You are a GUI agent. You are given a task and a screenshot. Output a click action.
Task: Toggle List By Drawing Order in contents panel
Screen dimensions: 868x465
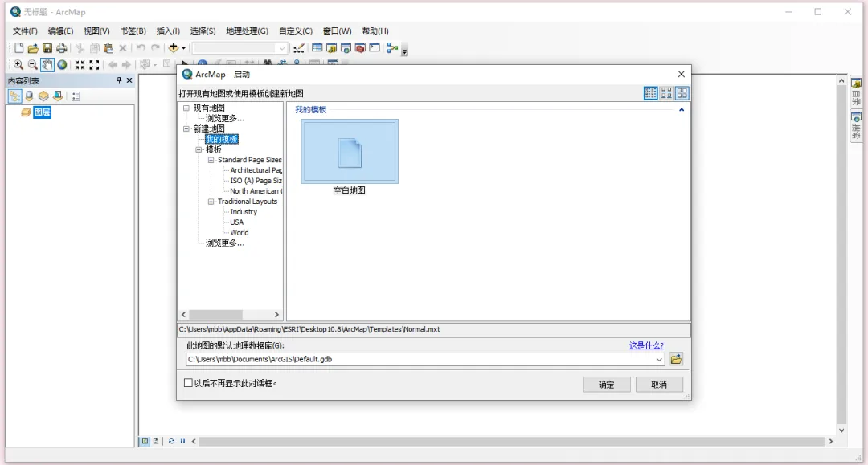pos(15,96)
